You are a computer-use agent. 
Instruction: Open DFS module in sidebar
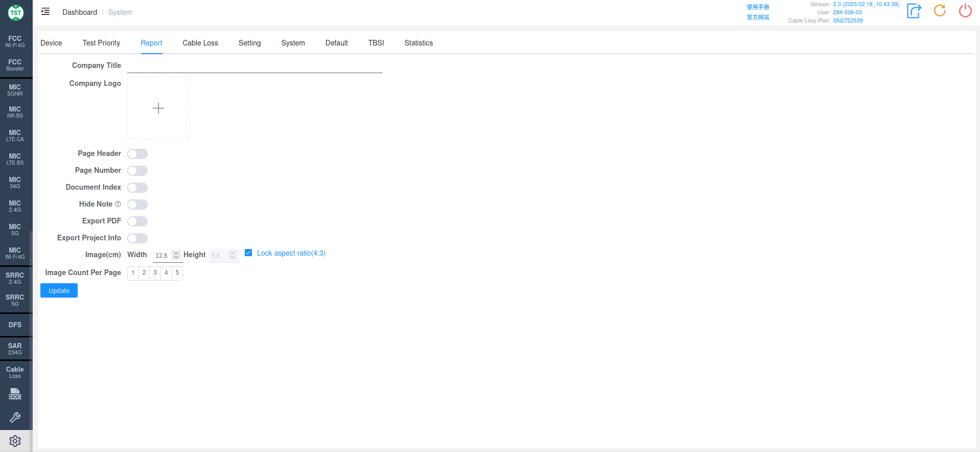15,325
